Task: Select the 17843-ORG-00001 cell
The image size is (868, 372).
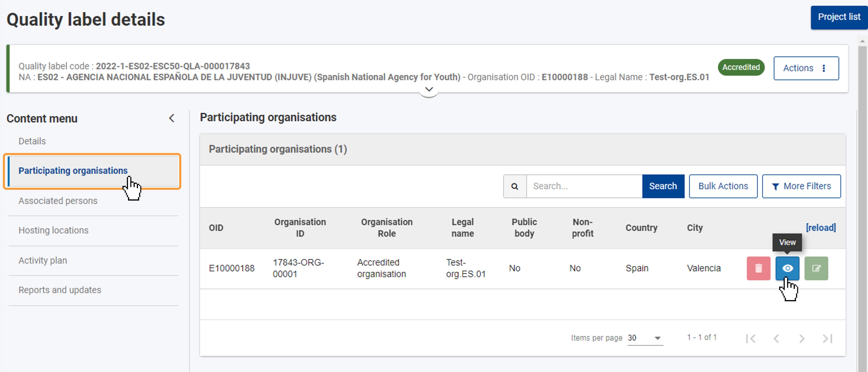Action: 298,268
